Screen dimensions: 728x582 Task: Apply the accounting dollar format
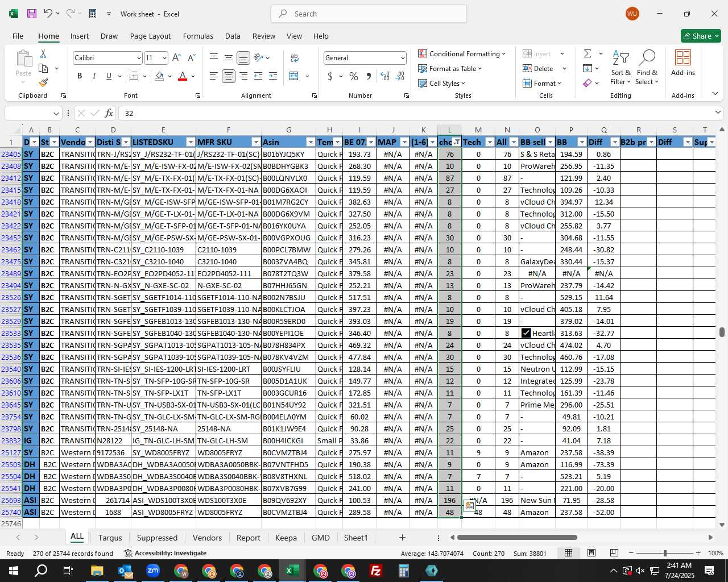[x=330, y=76]
